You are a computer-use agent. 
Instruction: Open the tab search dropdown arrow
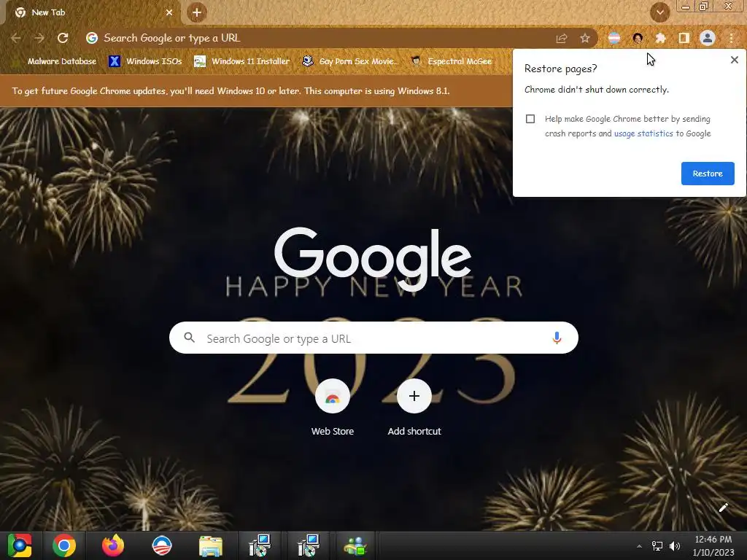click(659, 12)
